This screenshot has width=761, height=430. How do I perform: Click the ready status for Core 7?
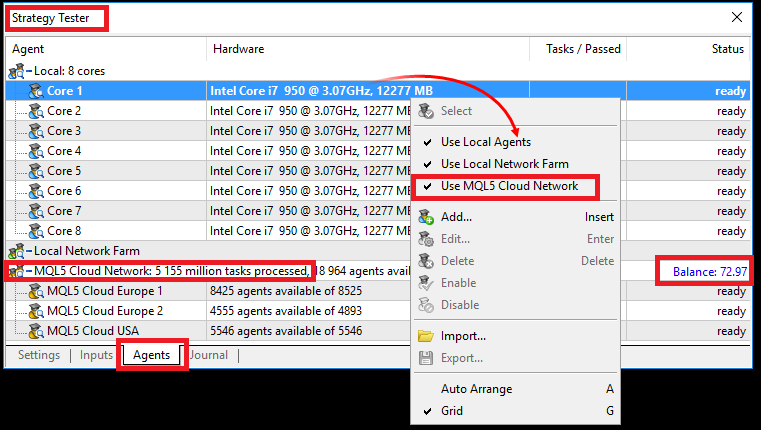click(731, 211)
